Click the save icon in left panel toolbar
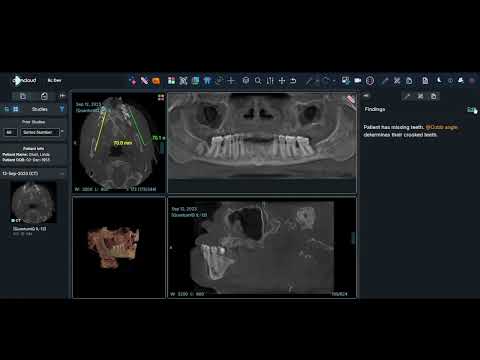 (x=23, y=96)
